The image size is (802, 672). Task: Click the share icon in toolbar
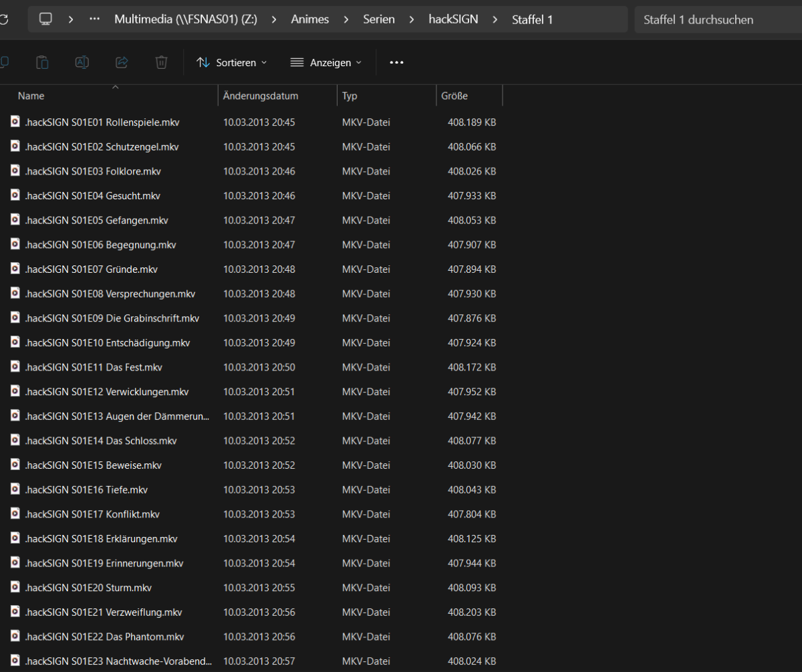[x=122, y=62]
